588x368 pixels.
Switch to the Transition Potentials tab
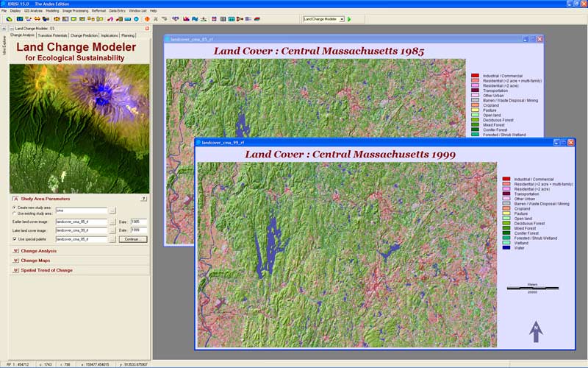(x=52, y=35)
